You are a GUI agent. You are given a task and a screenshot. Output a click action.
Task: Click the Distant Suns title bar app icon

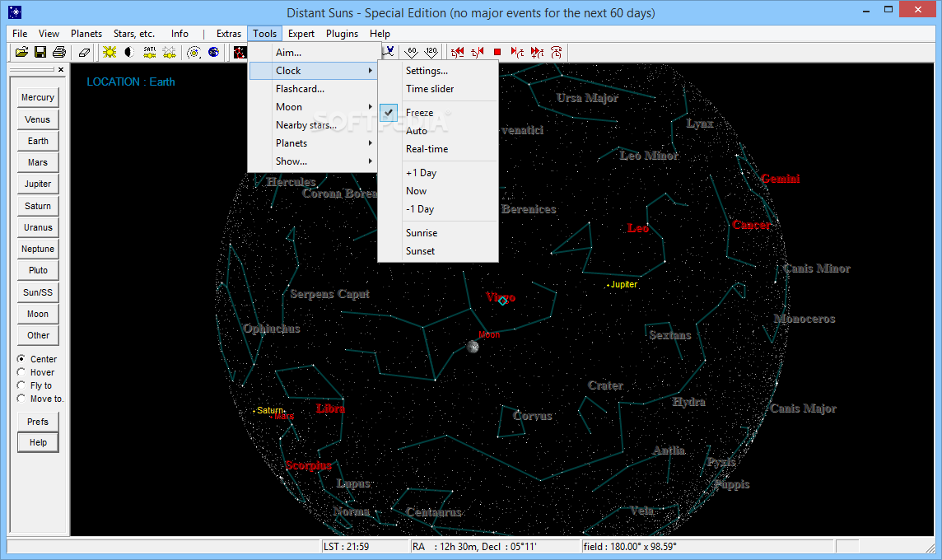pos(15,12)
